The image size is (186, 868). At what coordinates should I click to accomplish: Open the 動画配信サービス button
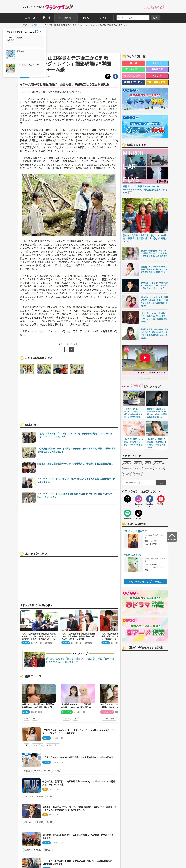coord(133,82)
